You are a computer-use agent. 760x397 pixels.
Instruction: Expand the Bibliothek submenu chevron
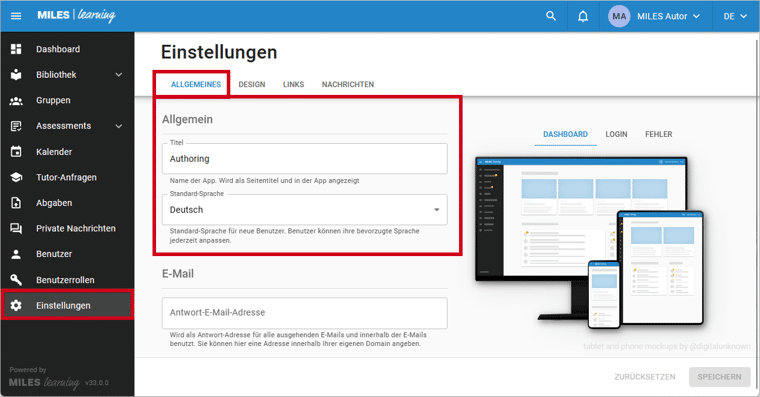(119, 75)
